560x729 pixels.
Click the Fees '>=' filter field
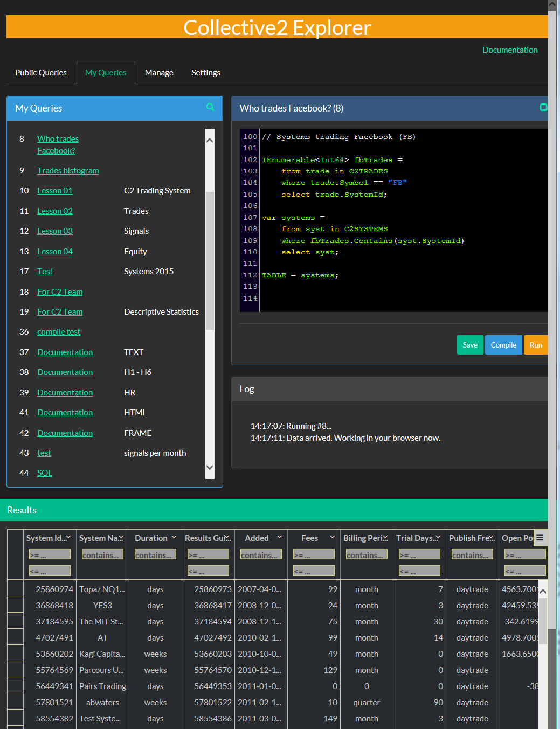click(314, 554)
